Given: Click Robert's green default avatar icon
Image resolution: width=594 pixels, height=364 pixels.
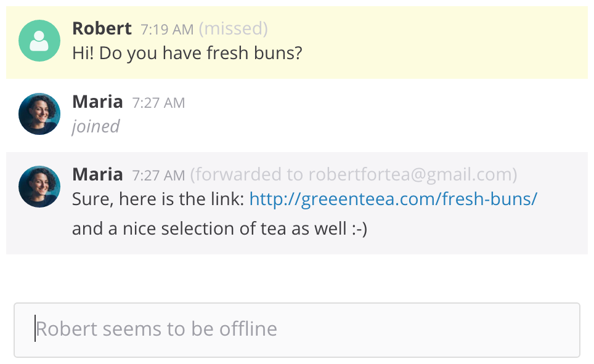Looking at the screenshot, I should click(x=39, y=41).
